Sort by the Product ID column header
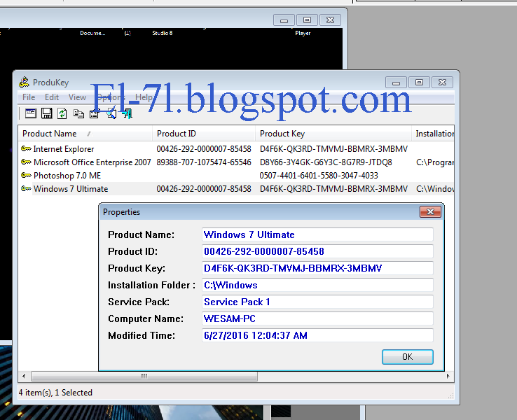The image size is (517, 420). point(204,134)
